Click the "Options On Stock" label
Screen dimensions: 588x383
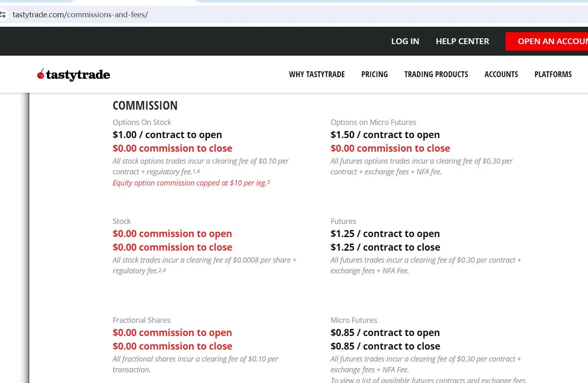pos(142,122)
